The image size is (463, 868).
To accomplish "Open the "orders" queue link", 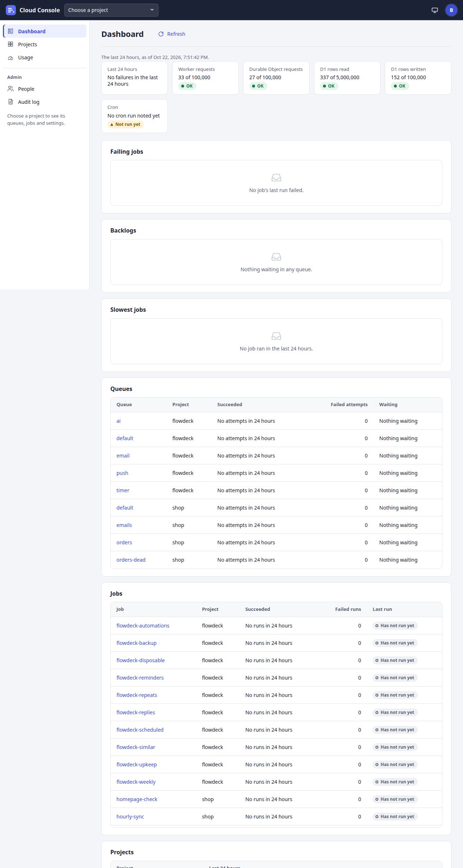I will coord(124,542).
